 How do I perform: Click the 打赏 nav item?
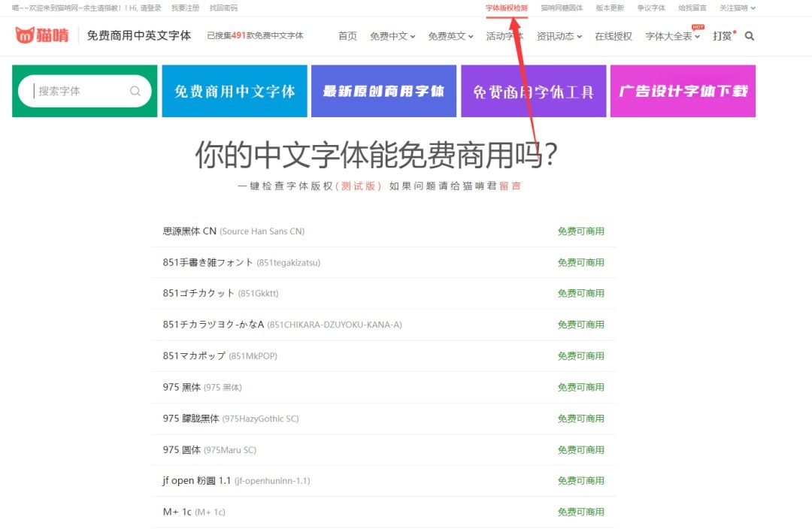pos(722,36)
